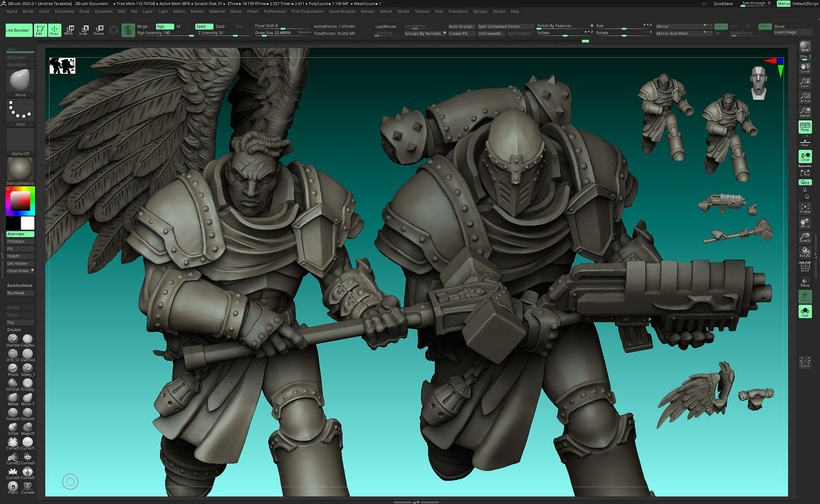Viewport: 820px width, 504px height.
Task: Open the Zplugin menu
Action: coord(480,11)
